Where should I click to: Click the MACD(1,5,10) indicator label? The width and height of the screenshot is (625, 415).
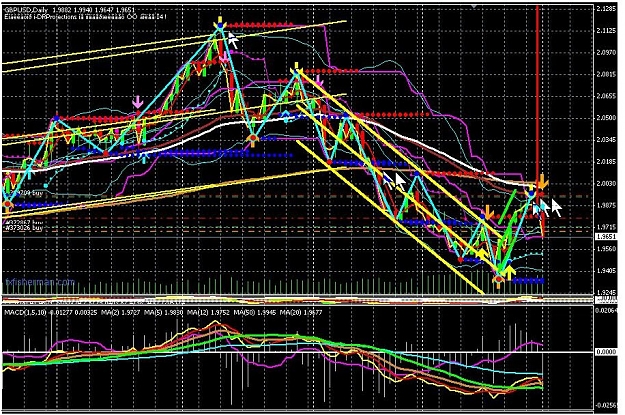(26, 313)
